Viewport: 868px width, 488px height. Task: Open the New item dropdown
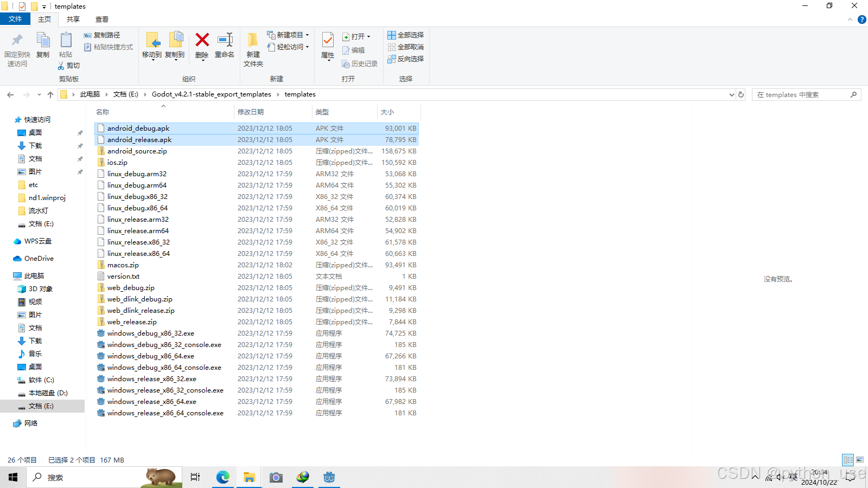[288, 35]
